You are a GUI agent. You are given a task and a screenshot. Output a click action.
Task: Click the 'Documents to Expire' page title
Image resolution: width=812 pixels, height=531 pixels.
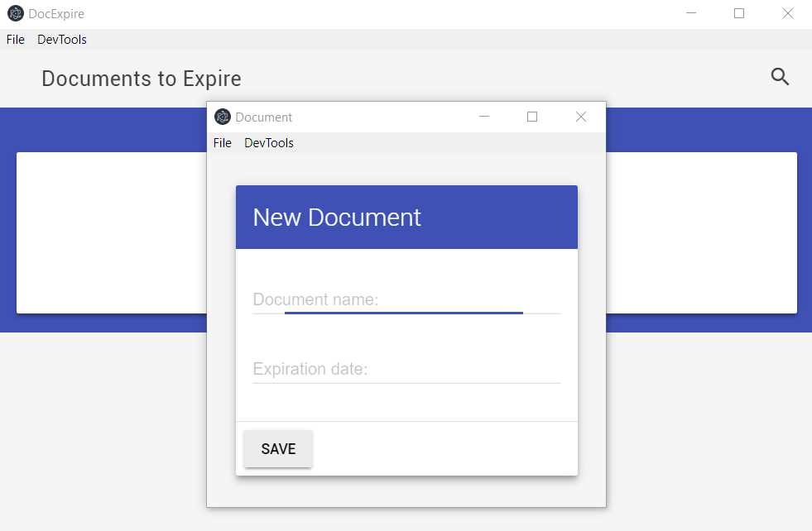pyautogui.click(x=141, y=78)
